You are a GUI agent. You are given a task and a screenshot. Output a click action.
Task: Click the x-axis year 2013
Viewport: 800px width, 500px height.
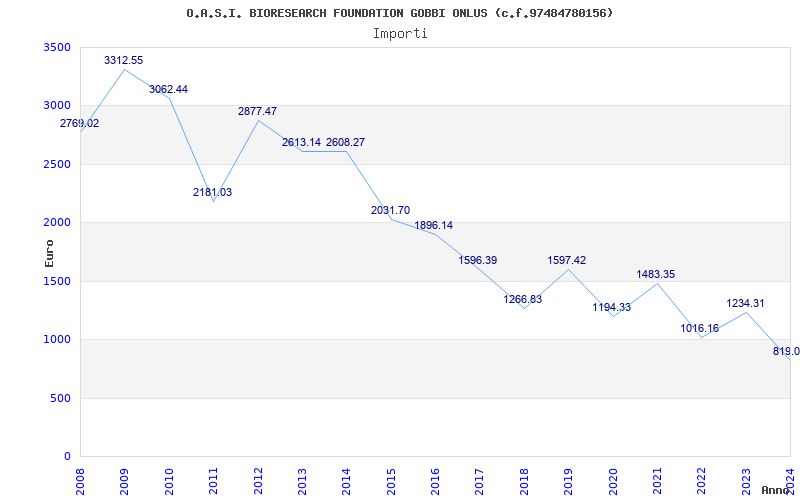coord(302,481)
